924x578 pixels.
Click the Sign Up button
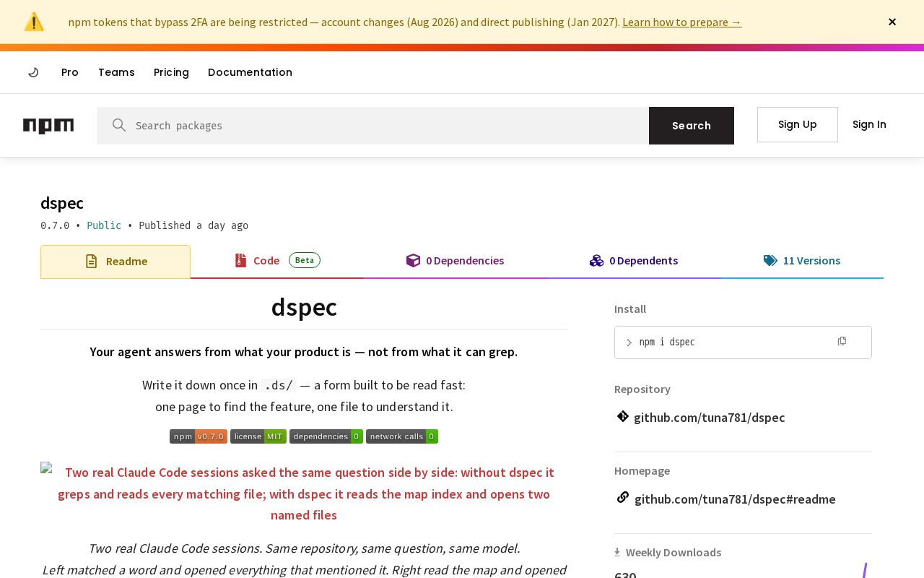point(798,124)
